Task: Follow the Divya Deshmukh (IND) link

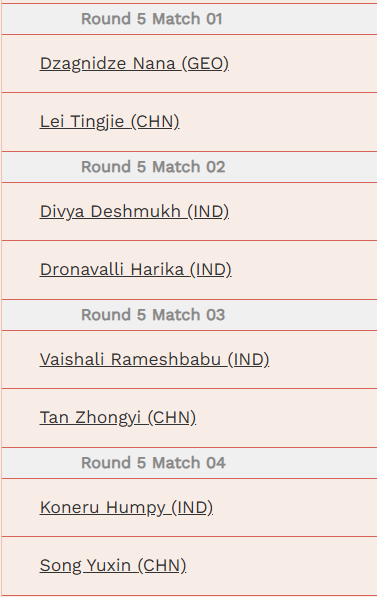Action: click(x=134, y=212)
